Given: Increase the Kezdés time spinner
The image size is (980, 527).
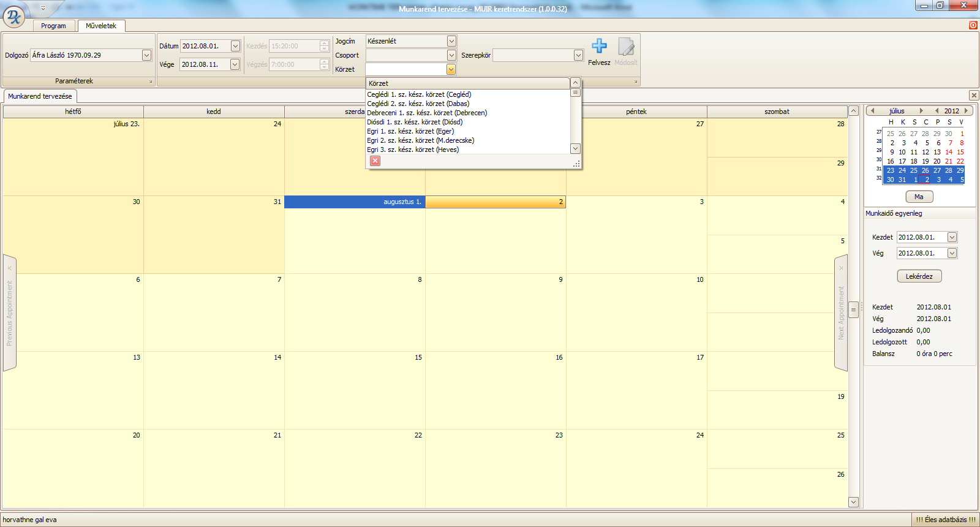Looking at the screenshot, I should (x=324, y=44).
